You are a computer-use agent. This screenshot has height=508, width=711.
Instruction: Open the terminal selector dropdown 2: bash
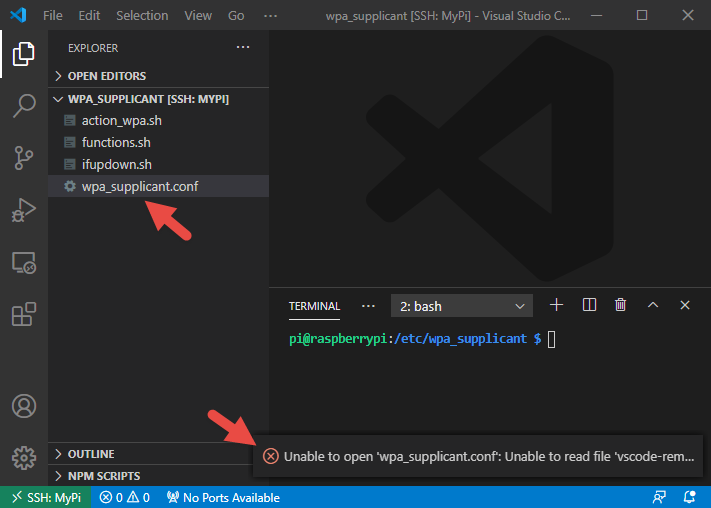[462, 306]
